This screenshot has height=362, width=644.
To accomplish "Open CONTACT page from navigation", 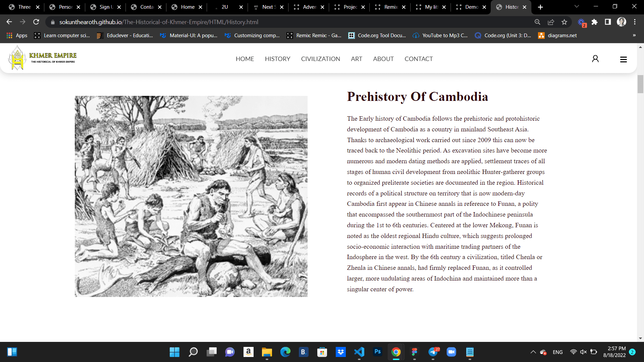I will coord(419,59).
